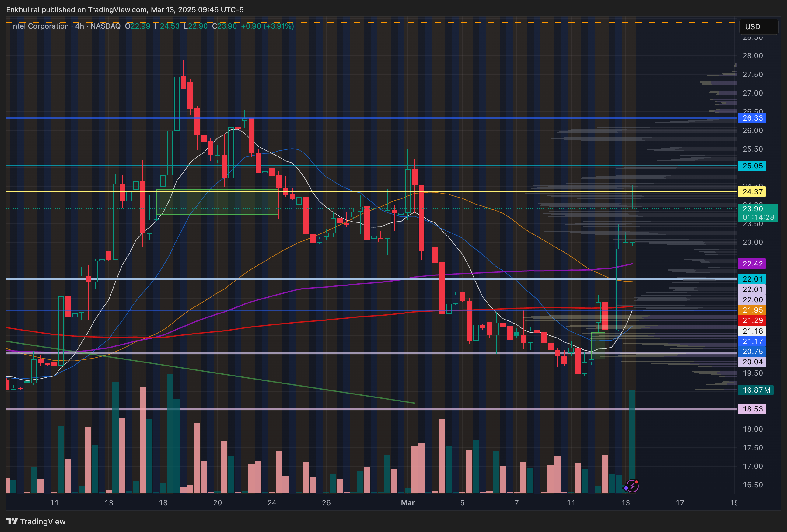787x532 pixels.
Task: Click the Mar label on time axis
Action: tap(408, 502)
